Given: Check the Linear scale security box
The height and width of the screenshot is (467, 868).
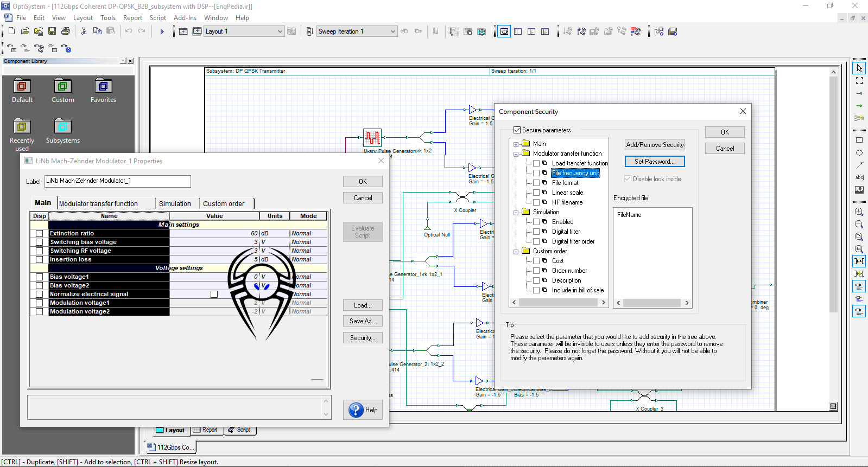Looking at the screenshot, I should (x=536, y=193).
